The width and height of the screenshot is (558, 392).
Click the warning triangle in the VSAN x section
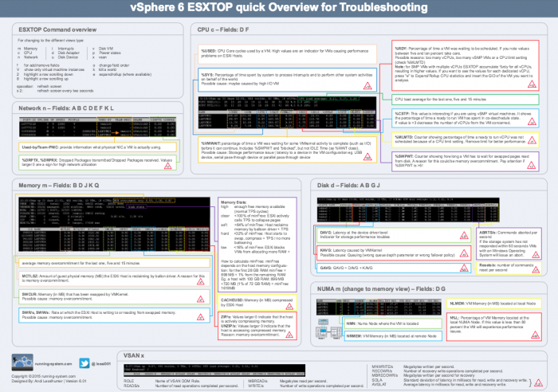point(538,382)
